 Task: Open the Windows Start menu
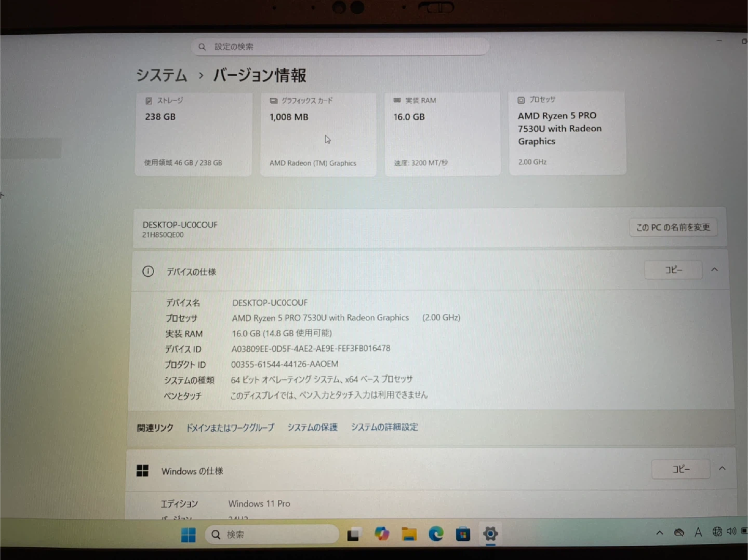188,535
